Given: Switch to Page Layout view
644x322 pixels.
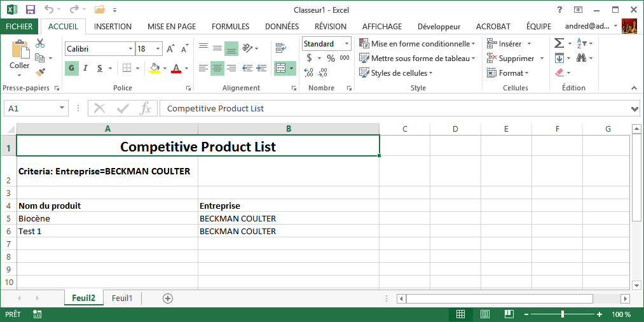Looking at the screenshot, I should (484, 314).
